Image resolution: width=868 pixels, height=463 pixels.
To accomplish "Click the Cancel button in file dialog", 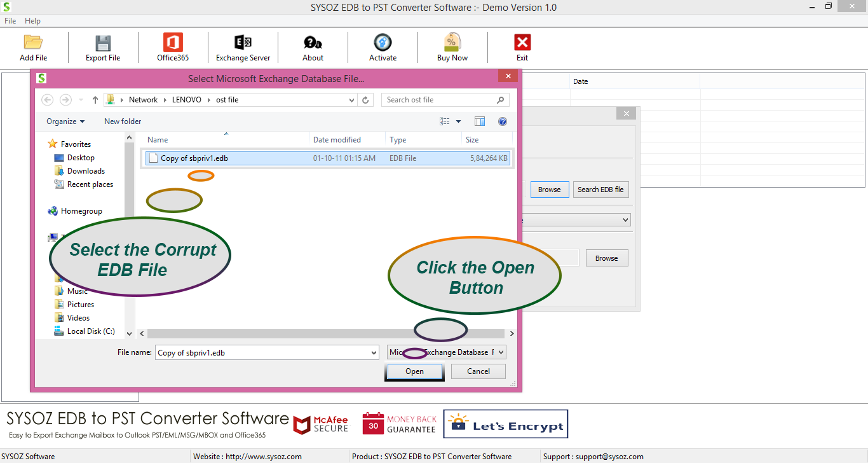I will tap(478, 371).
